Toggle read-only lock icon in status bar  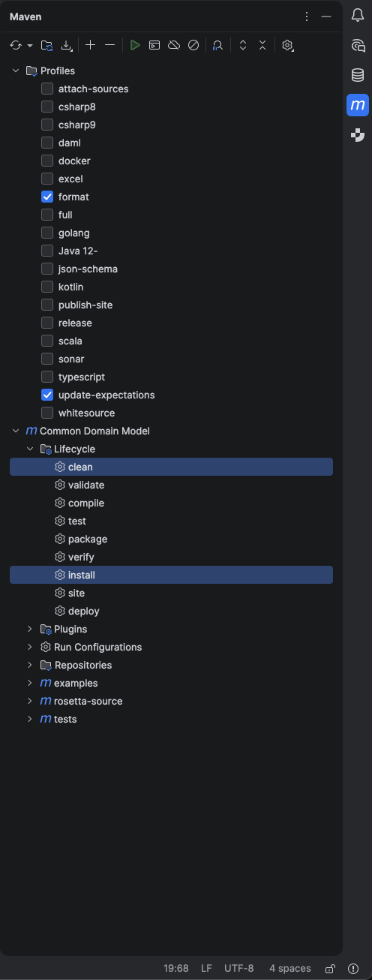tap(330, 969)
